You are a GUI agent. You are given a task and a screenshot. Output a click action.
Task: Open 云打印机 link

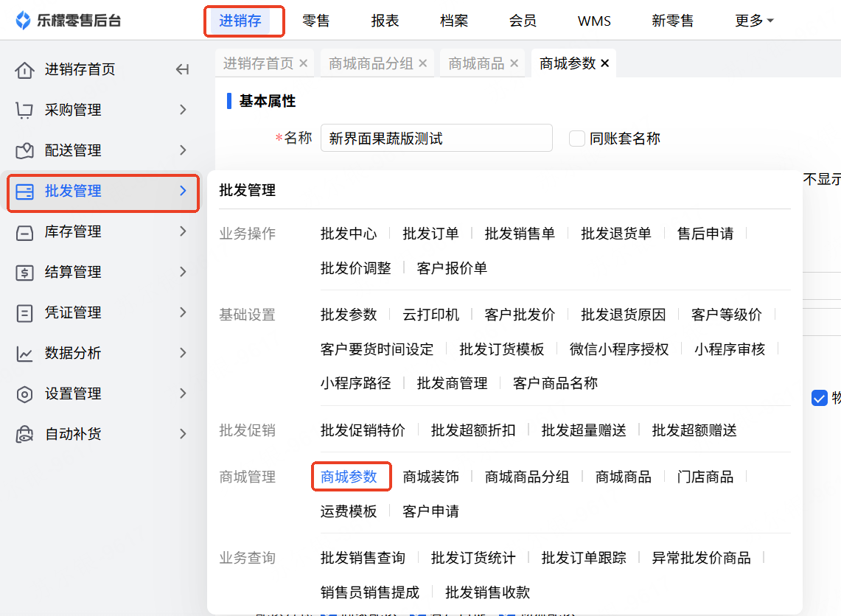[430, 314]
